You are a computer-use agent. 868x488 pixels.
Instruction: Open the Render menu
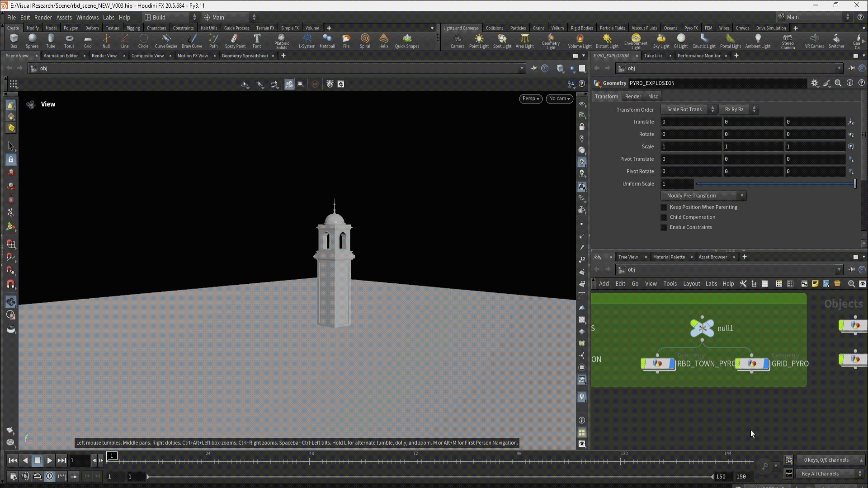(43, 17)
